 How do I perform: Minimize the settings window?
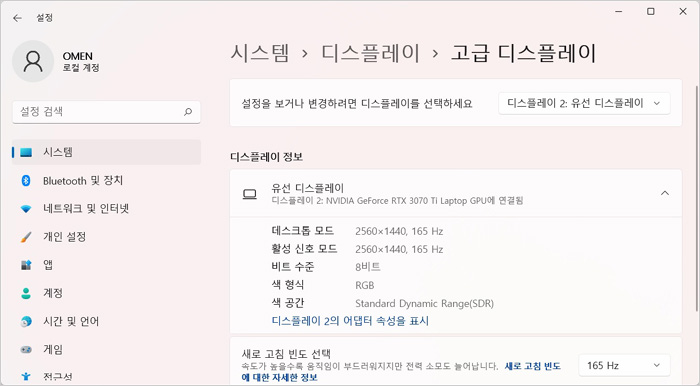point(619,12)
